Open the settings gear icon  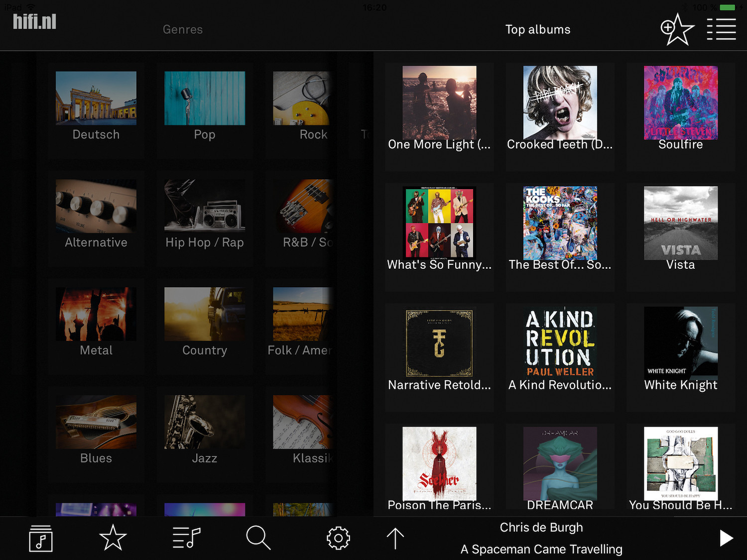coord(338,538)
